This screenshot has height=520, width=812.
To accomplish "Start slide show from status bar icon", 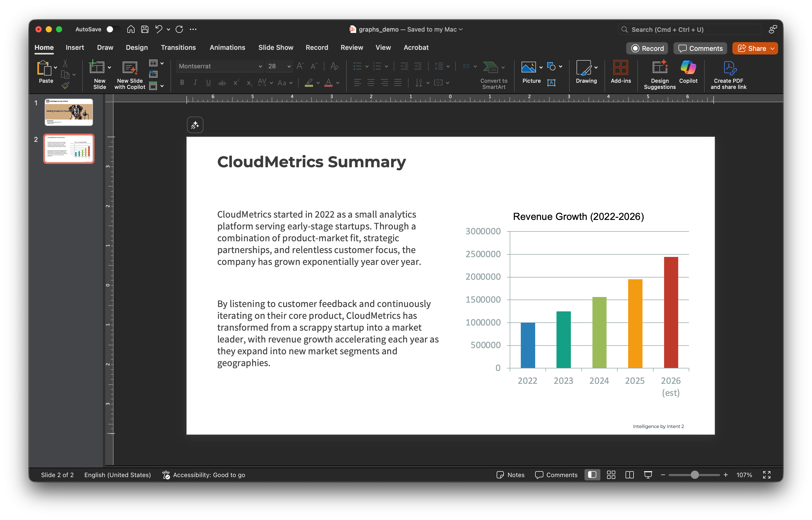I will click(x=648, y=475).
